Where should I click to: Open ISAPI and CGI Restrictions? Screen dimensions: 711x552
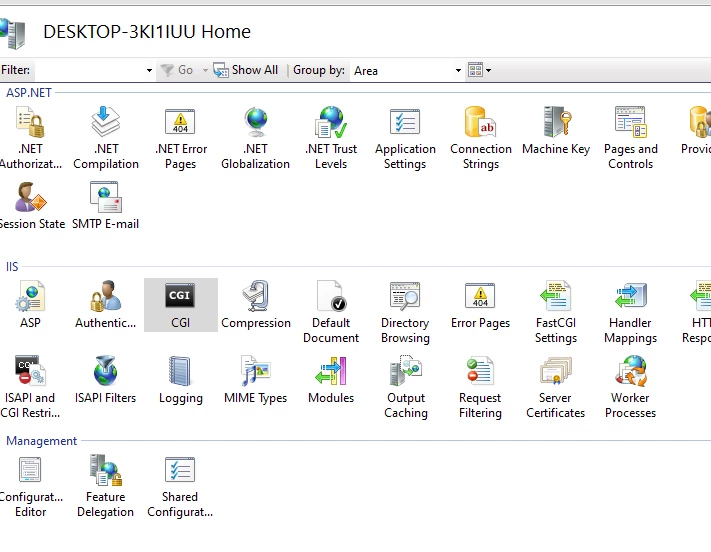pos(30,387)
